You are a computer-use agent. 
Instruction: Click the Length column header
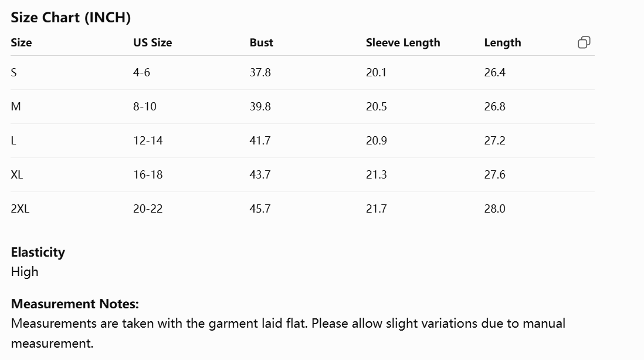(x=502, y=43)
